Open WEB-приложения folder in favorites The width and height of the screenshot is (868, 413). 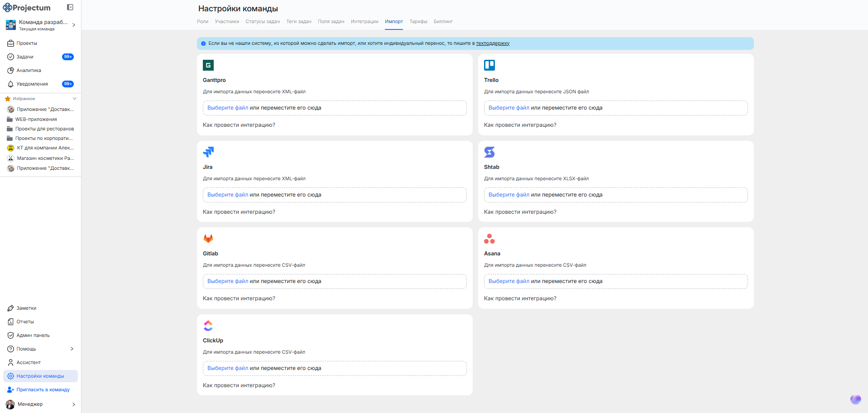(36, 120)
